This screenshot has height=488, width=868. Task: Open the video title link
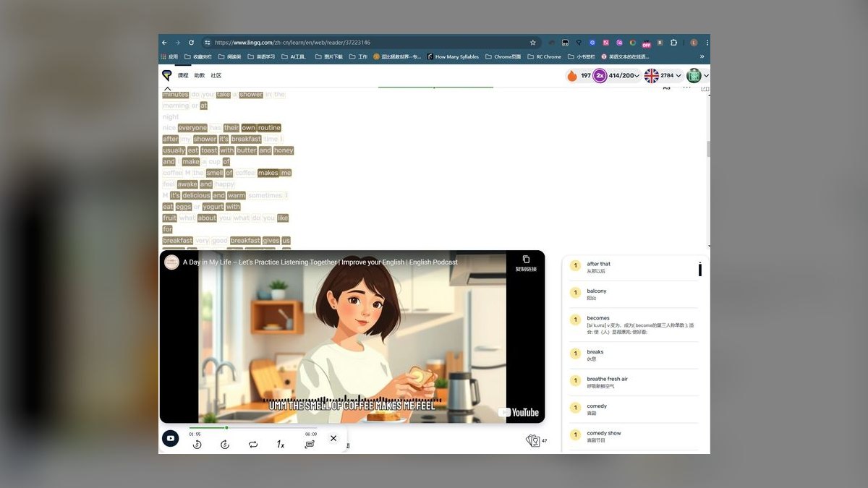tap(320, 262)
